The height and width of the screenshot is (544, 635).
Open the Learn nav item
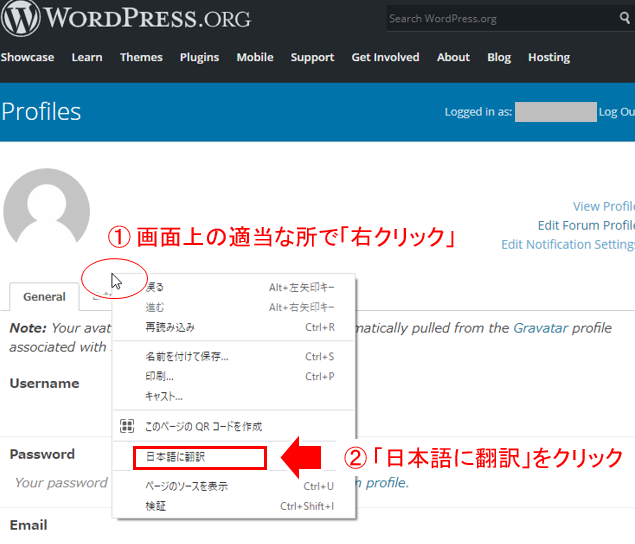(x=87, y=58)
